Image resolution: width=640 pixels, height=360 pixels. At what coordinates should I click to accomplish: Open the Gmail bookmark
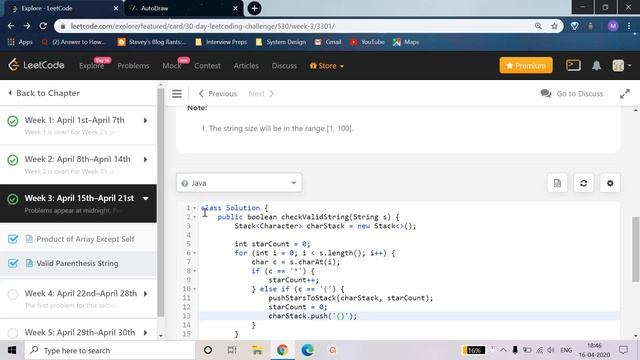328,42
